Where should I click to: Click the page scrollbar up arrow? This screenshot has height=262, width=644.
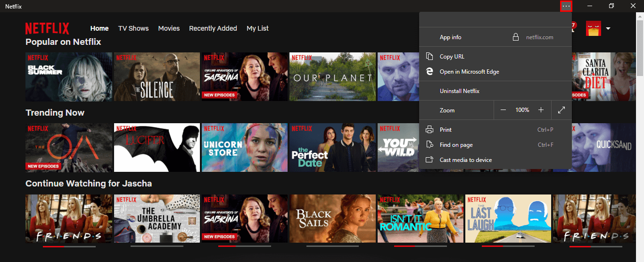[640, 16]
